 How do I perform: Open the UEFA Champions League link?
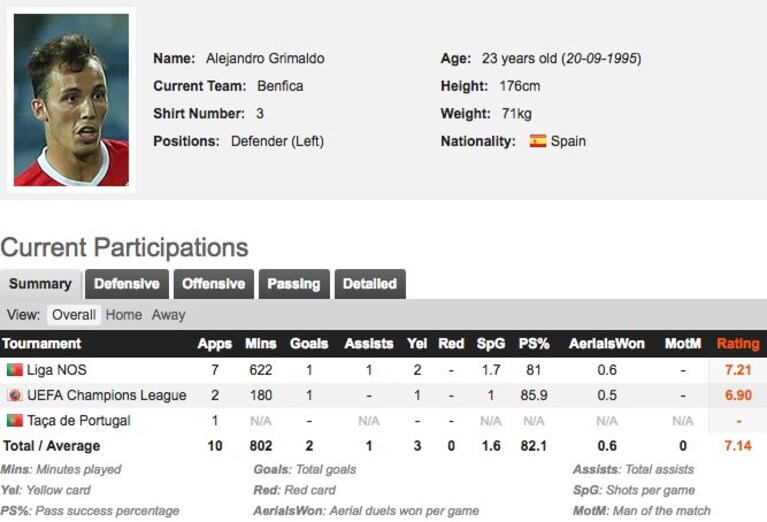coord(107,395)
